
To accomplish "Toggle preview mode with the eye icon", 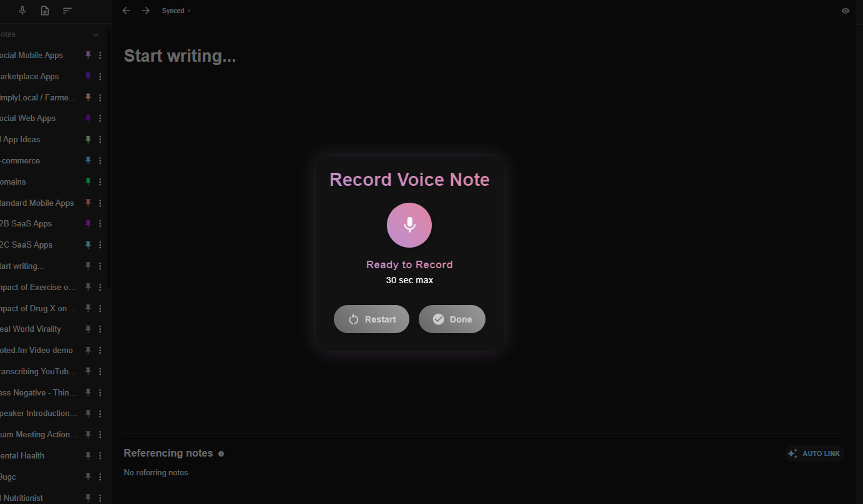I will [x=846, y=11].
